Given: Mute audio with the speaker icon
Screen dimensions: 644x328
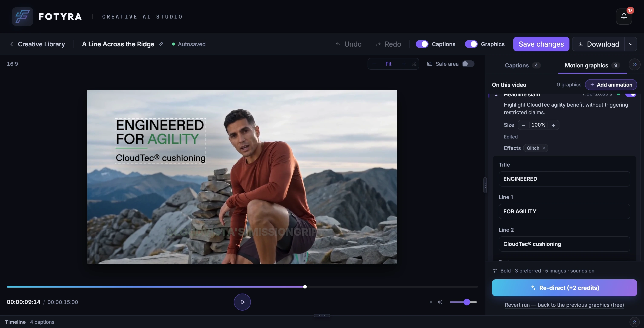Looking at the screenshot, I should (x=440, y=302).
